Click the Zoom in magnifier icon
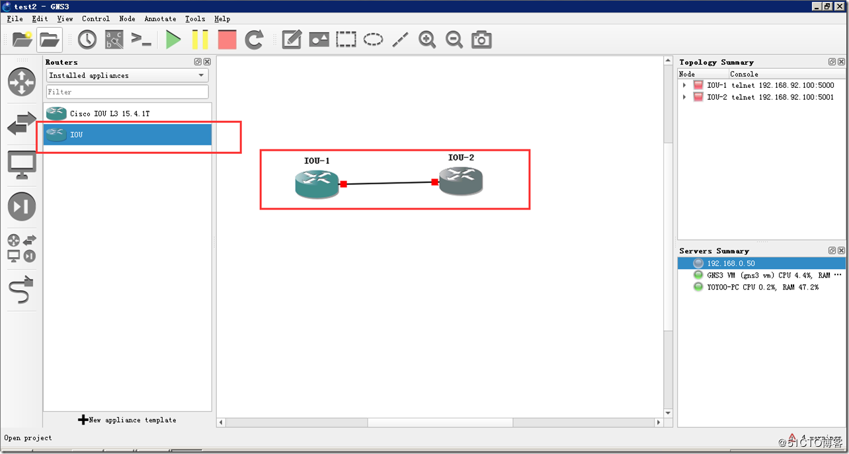This screenshot has height=454, width=849. (427, 40)
